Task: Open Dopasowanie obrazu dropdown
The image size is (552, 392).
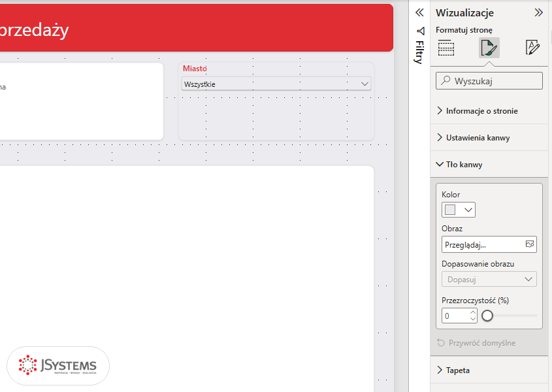Action: click(x=489, y=279)
